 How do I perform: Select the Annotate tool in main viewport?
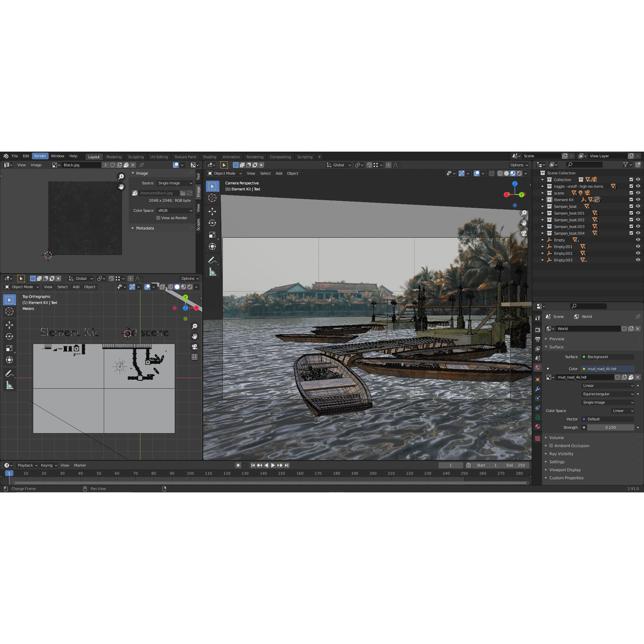(x=212, y=260)
